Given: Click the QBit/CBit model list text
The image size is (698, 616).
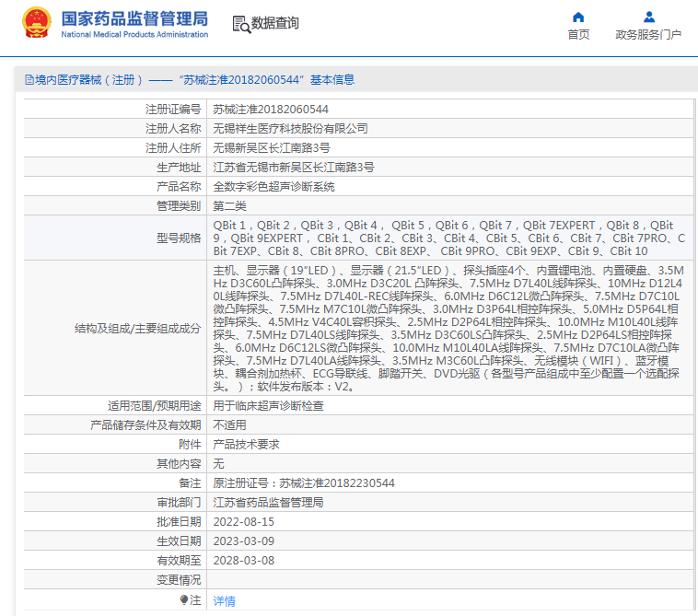Looking at the screenshot, I should [x=448, y=238].
